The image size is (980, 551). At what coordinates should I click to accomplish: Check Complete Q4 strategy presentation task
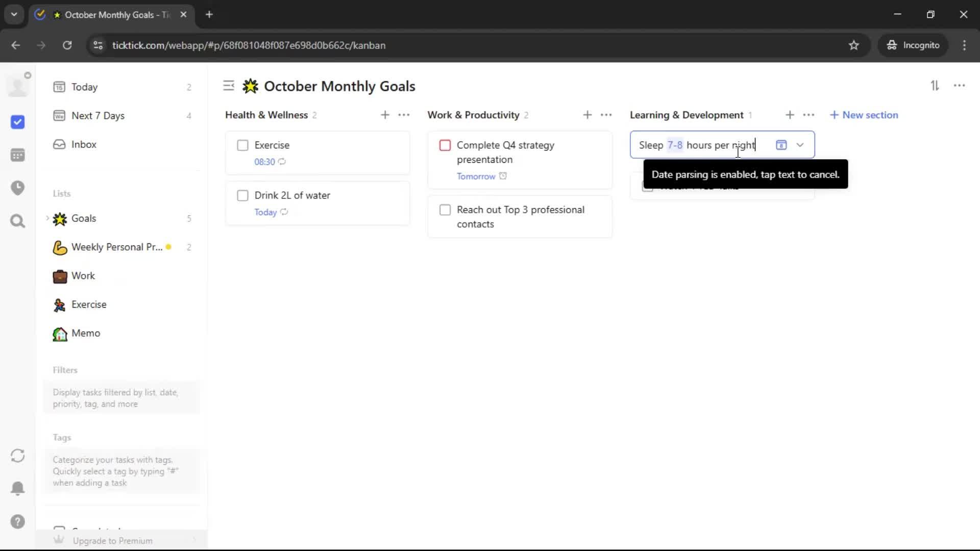click(445, 145)
